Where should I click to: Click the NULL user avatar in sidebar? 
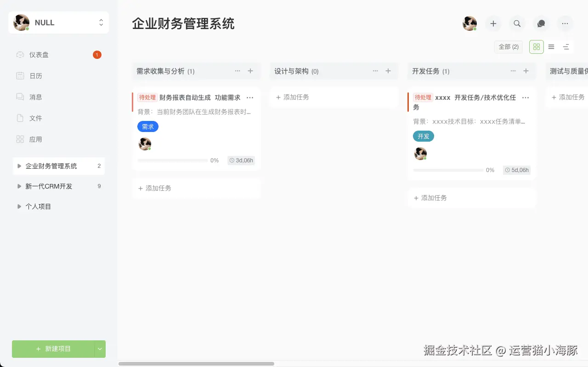tap(21, 23)
